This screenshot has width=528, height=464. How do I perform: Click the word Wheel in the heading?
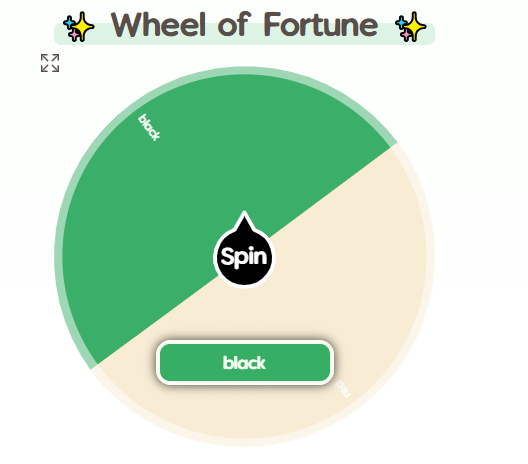click(158, 24)
